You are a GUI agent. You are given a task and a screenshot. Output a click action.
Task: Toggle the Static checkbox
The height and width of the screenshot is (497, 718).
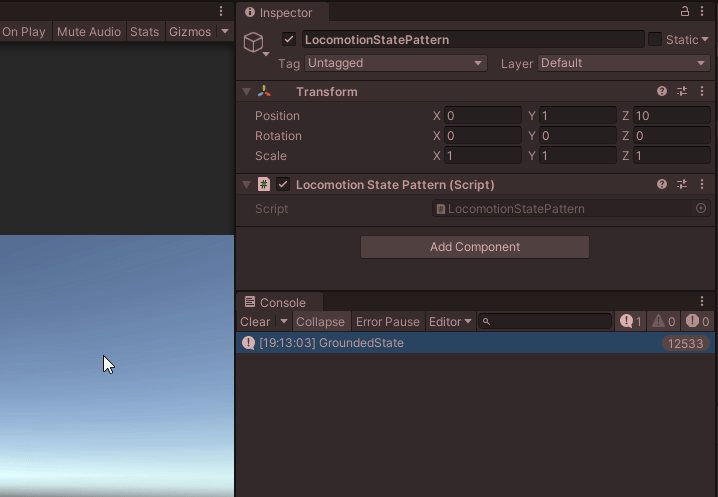tap(655, 39)
